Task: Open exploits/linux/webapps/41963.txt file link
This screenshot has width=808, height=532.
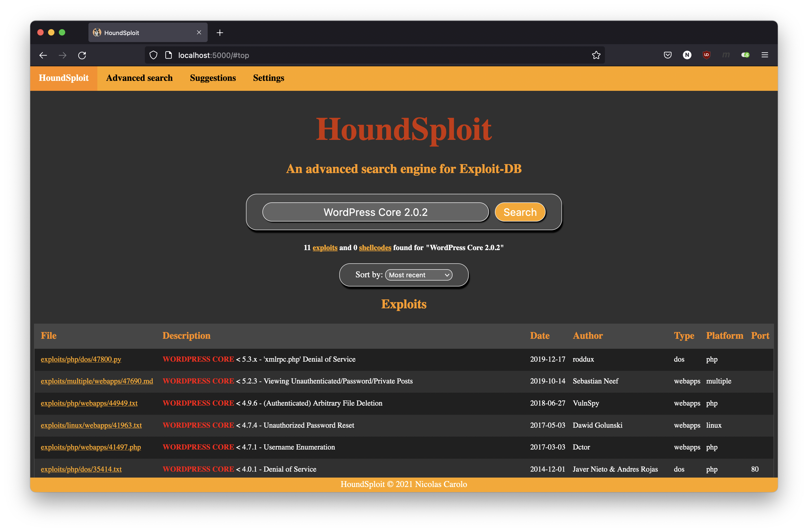Action: 91,426
